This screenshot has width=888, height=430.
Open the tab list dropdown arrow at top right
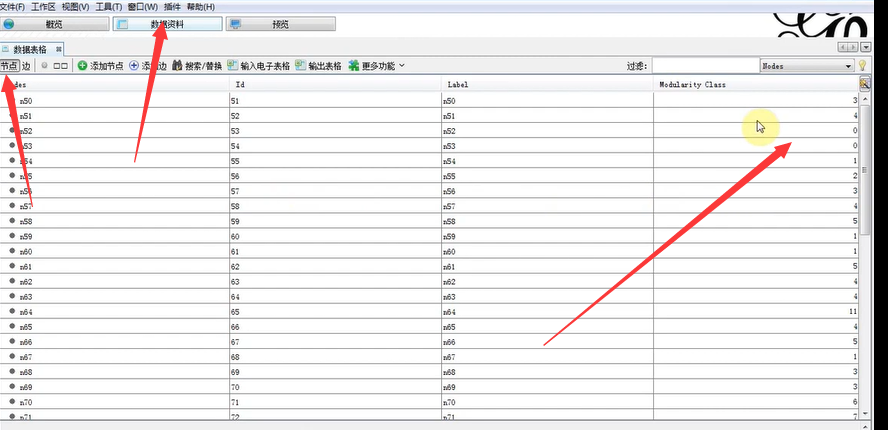click(x=867, y=48)
